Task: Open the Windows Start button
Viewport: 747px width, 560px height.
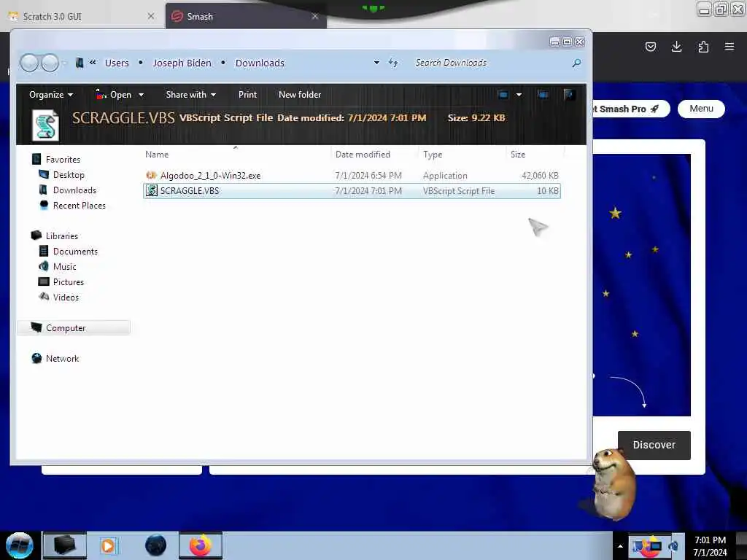Action: [19, 545]
